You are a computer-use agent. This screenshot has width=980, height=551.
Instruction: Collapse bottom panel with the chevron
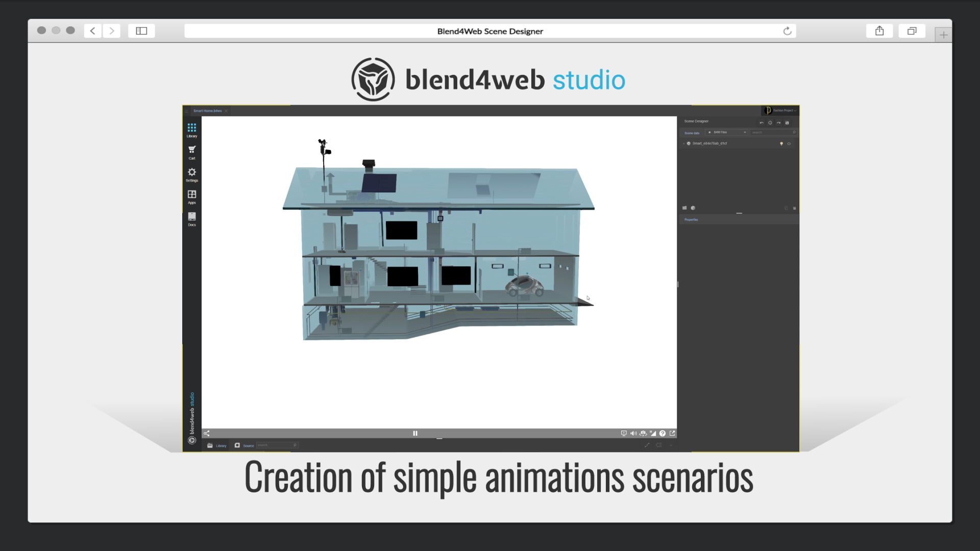[x=671, y=445]
